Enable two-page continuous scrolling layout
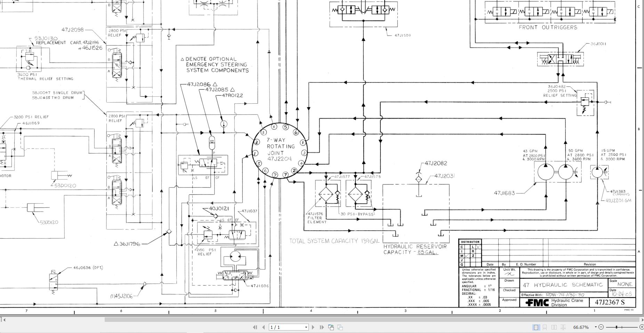The image size is (644, 333). [563, 327]
